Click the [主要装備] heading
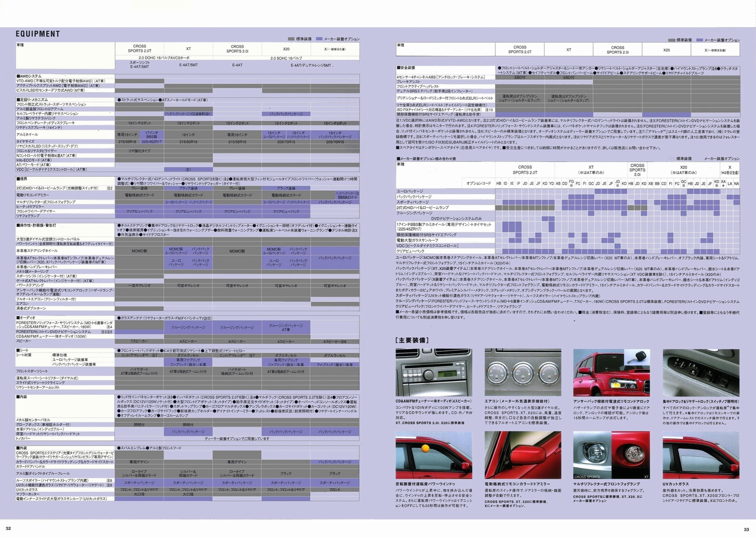 pyautogui.click(x=411, y=340)
